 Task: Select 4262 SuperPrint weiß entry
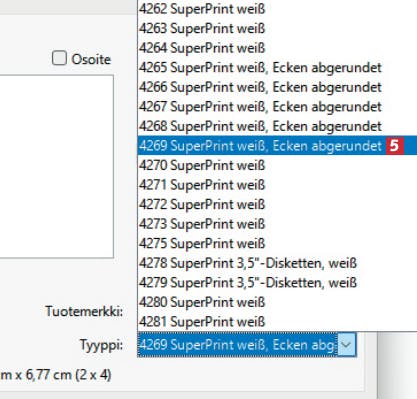[277, 9]
